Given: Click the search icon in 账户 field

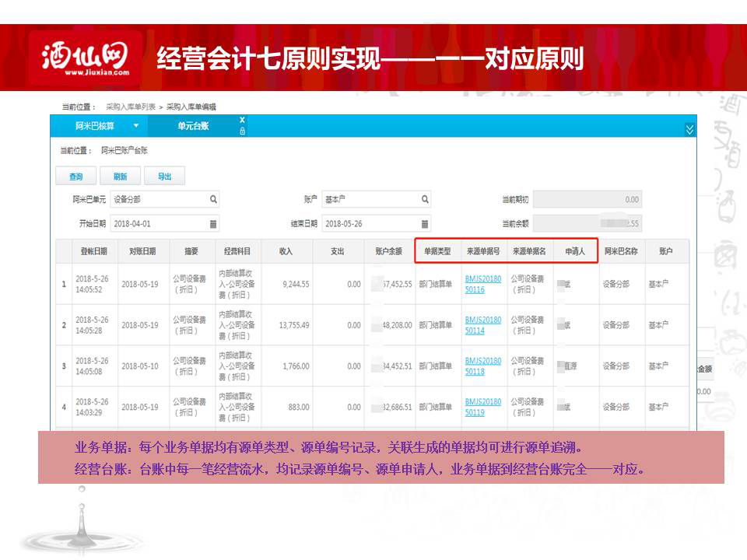Looking at the screenshot, I should [x=425, y=200].
